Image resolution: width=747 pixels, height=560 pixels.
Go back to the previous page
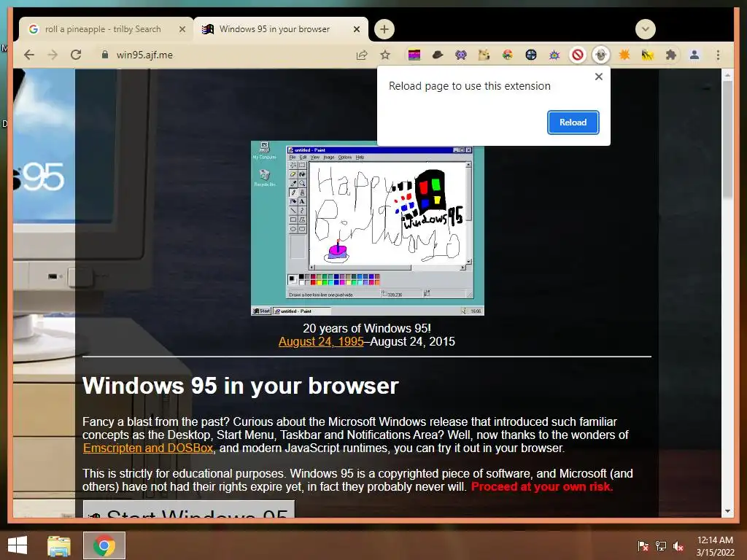pyautogui.click(x=29, y=55)
